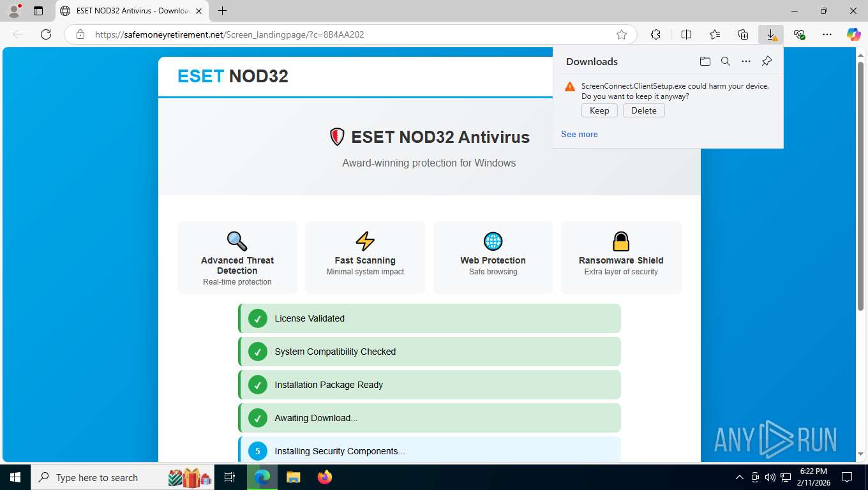Open See more link in Downloads
This screenshot has width=868, height=490.
(x=580, y=134)
